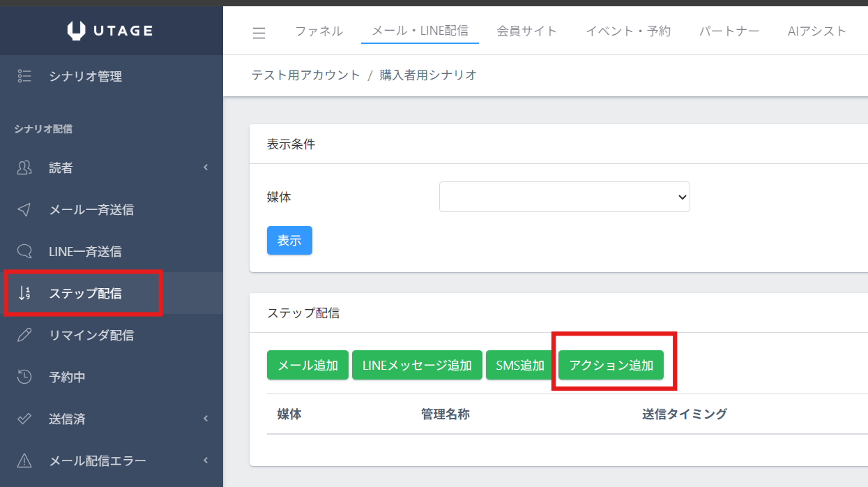Screen dimensions: 868x487
Task: Open リマインダ配信 pencil icon
Action: [x=24, y=335]
